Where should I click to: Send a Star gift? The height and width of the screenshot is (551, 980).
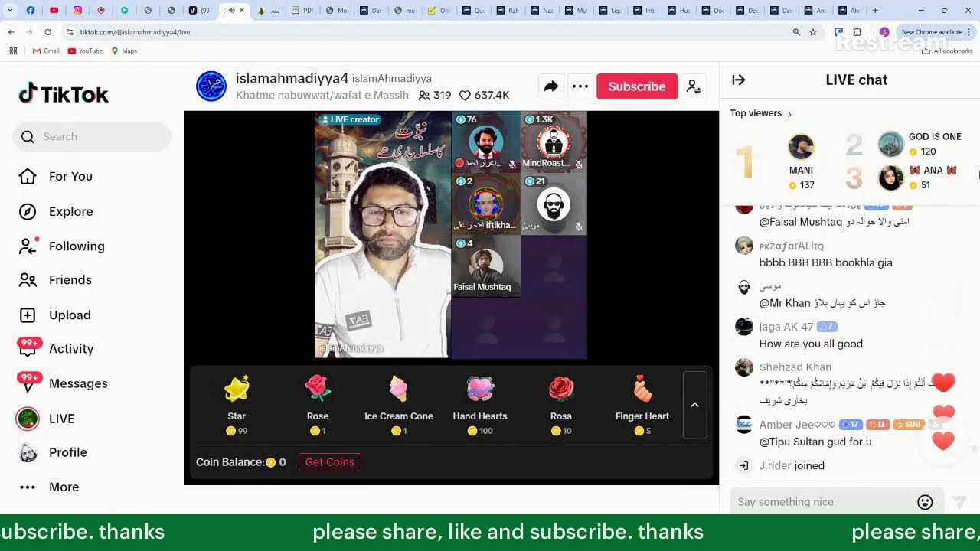pos(237,405)
